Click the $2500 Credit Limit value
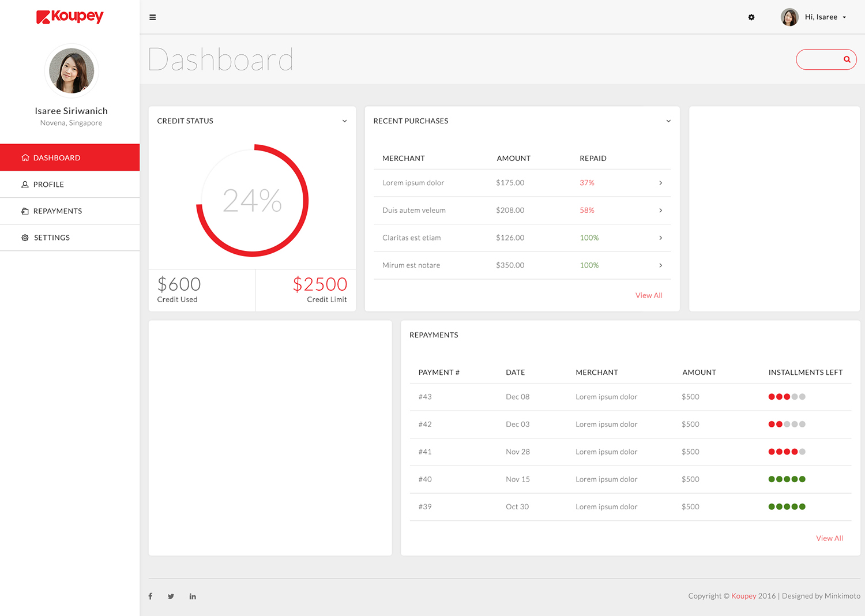 coord(320,284)
